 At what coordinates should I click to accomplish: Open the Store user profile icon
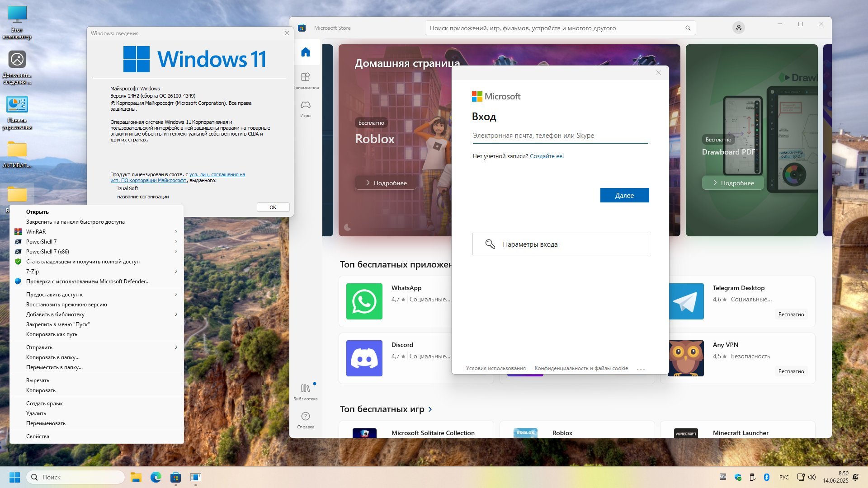(x=738, y=28)
